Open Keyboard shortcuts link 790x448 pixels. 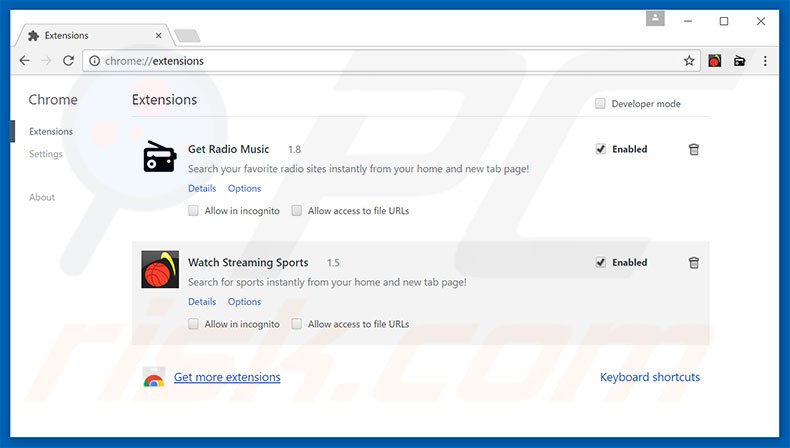click(650, 377)
